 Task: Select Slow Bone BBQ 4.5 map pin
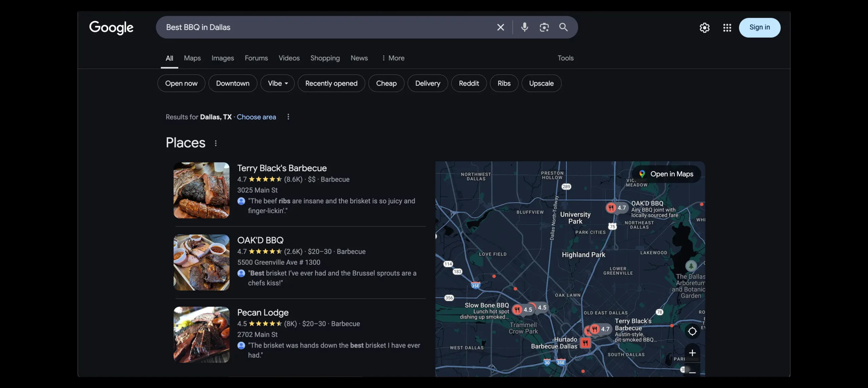(522, 310)
